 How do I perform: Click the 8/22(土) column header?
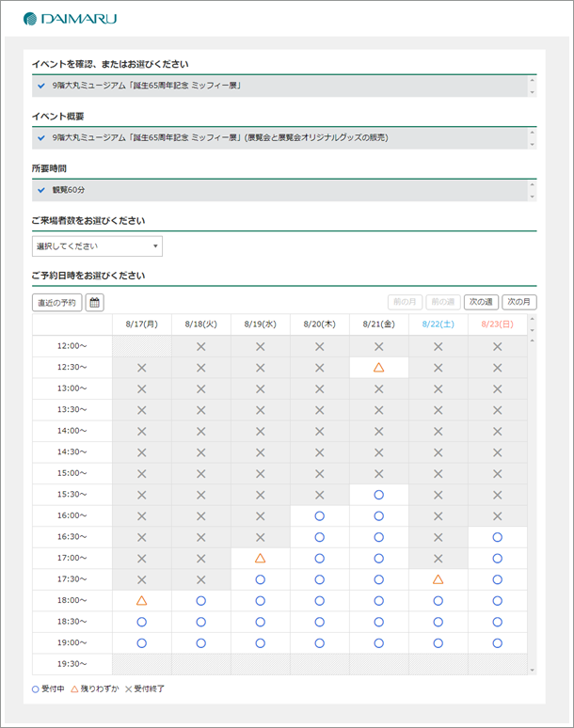[x=438, y=324]
